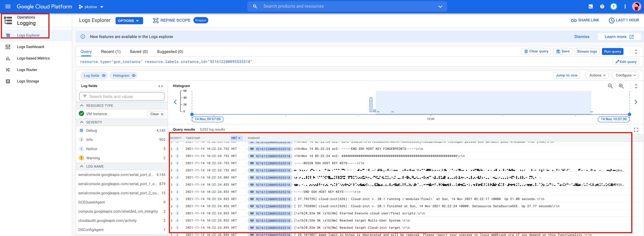Toggle the Histogram panel visibility

pos(124,75)
